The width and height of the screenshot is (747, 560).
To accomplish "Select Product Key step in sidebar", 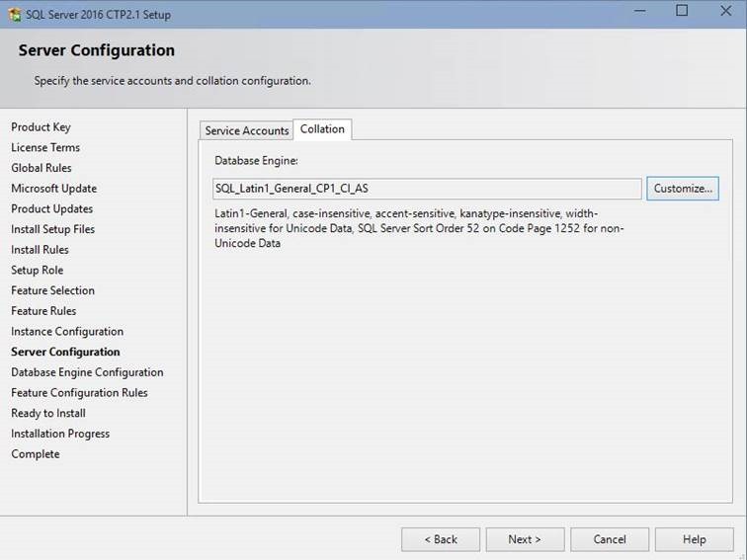I will [41, 127].
